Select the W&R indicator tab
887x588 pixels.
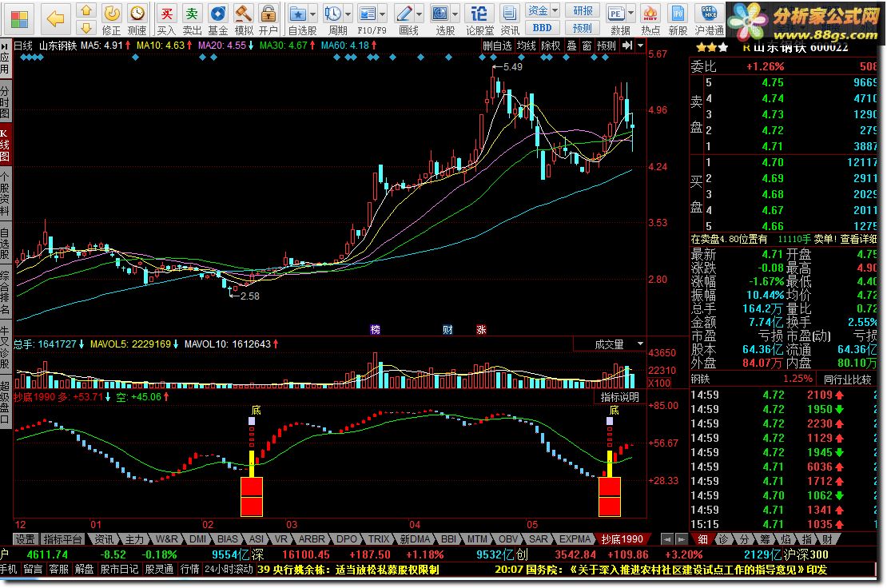coord(166,539)
